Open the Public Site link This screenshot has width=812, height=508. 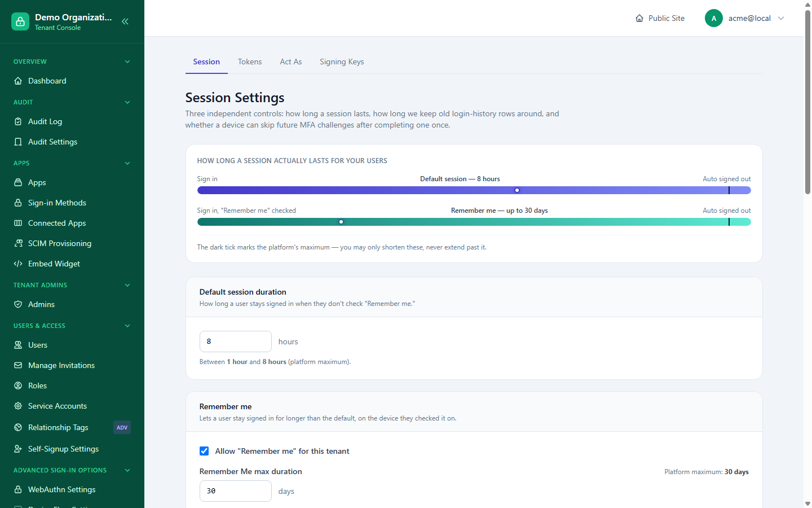click(x=660, y=18)
